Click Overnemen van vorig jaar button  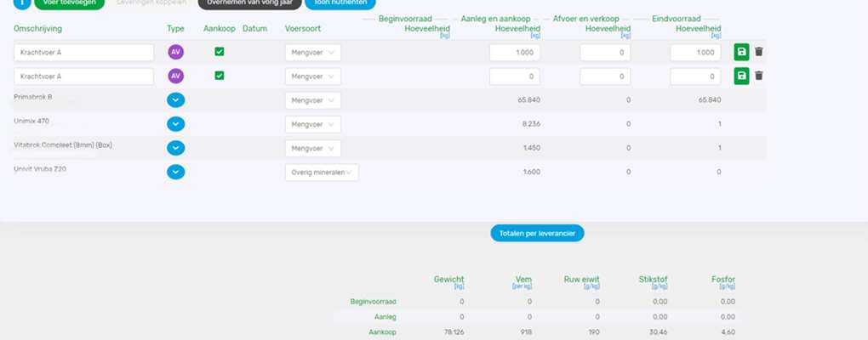coord(249,3)
